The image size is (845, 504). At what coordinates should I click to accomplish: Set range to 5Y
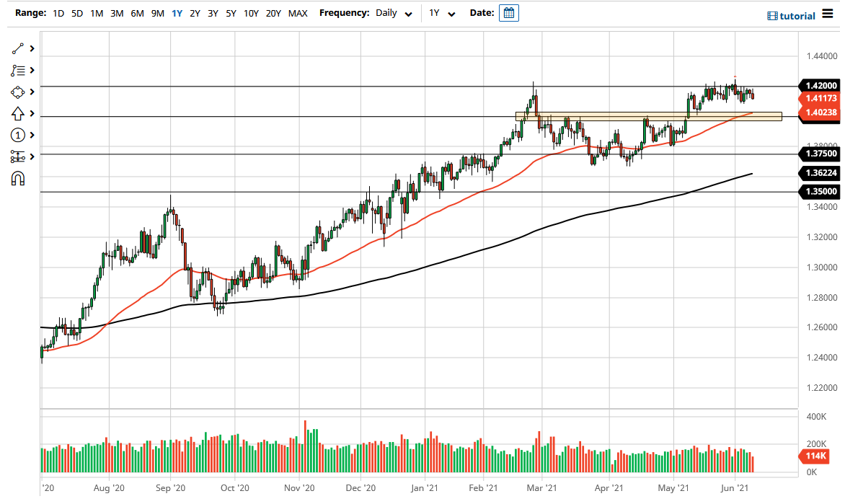(231, 14)
